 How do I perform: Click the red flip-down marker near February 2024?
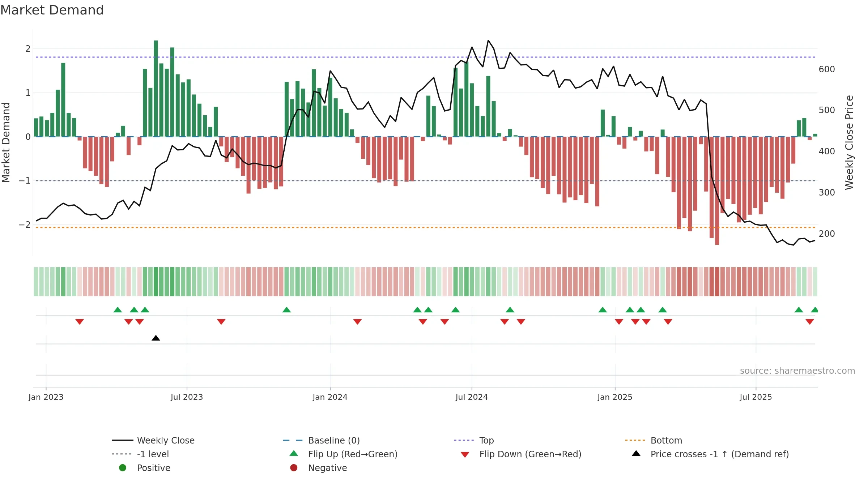pos(357,322)
